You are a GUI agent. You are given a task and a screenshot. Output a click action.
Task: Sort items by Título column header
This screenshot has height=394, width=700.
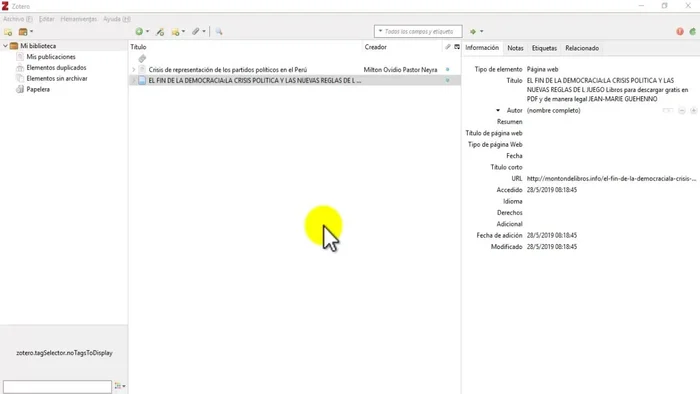[245, 47]
